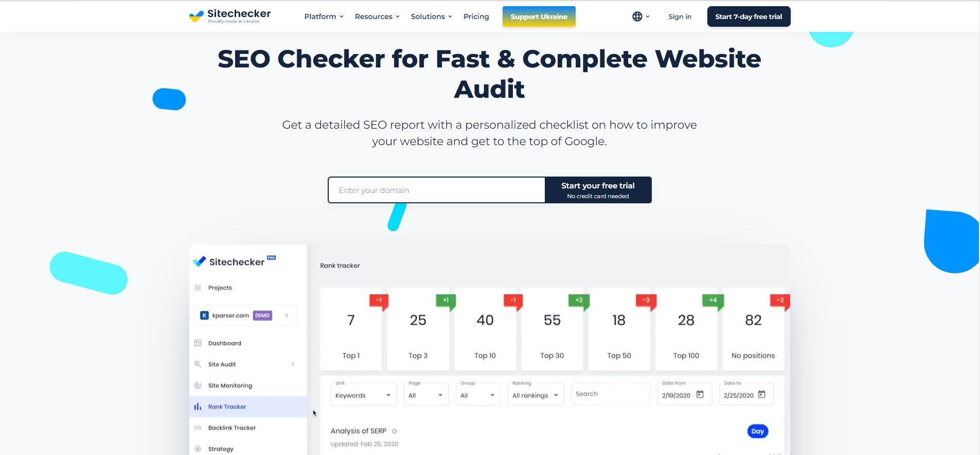Viewport: 980px width, 455px height.
Task: Open the Page All dropdown
Action: (426, 395)
